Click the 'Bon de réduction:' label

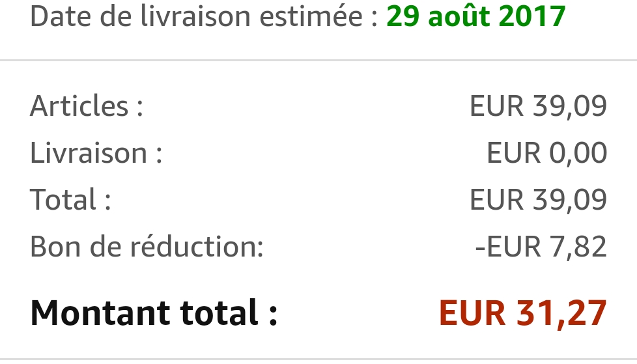(x=147, y=246)
